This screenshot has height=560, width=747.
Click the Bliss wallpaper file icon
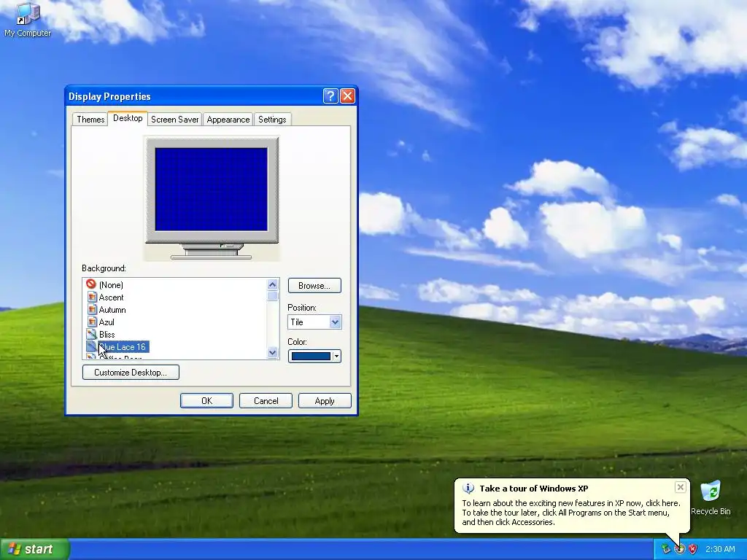[91, 334]
